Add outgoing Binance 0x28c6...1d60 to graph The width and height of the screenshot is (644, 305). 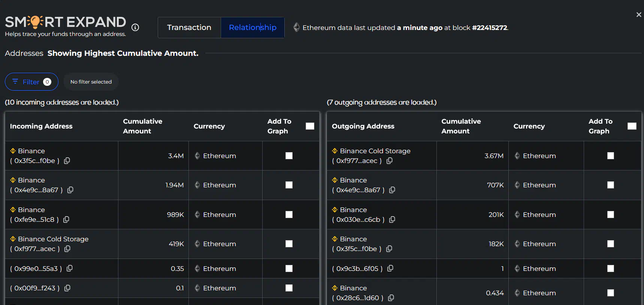tap(611, 293)
